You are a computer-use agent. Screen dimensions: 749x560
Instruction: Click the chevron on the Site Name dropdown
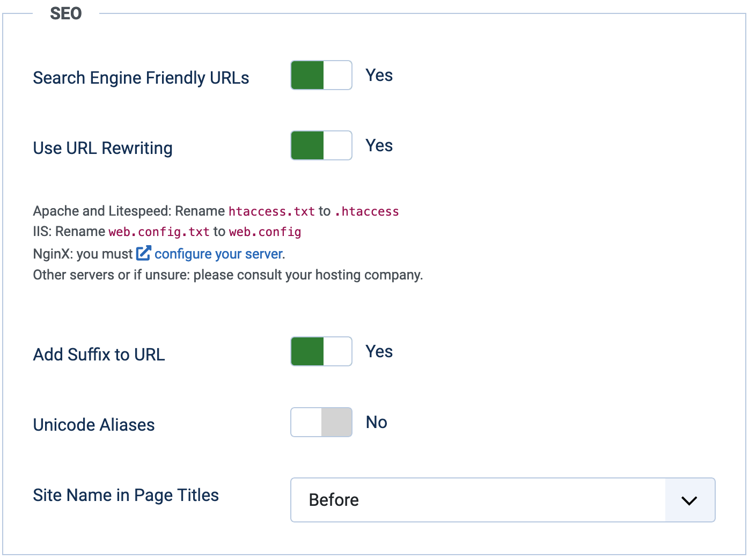point(689,500)
